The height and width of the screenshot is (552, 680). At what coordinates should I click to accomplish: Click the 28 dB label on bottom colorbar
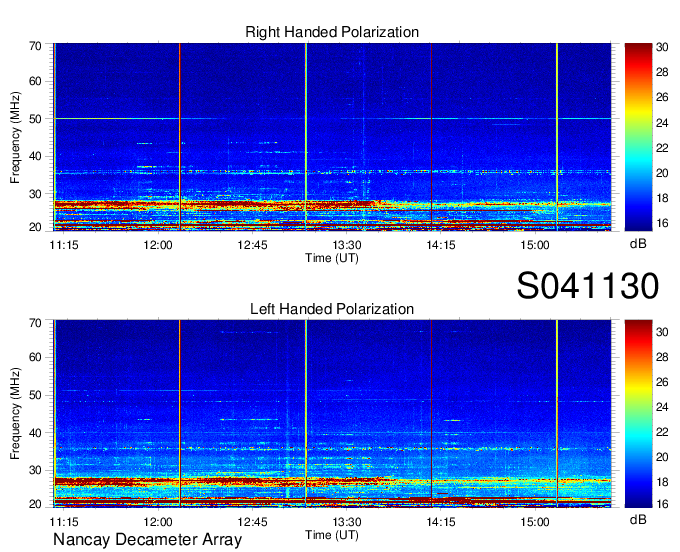point(662,357)
